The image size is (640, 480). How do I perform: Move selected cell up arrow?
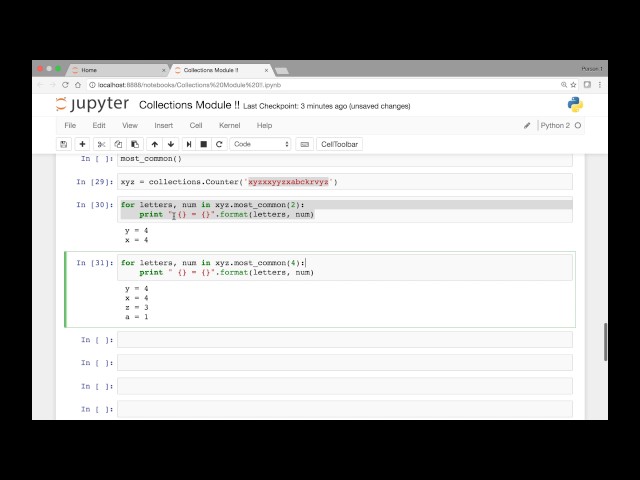(x=154, y=144)
